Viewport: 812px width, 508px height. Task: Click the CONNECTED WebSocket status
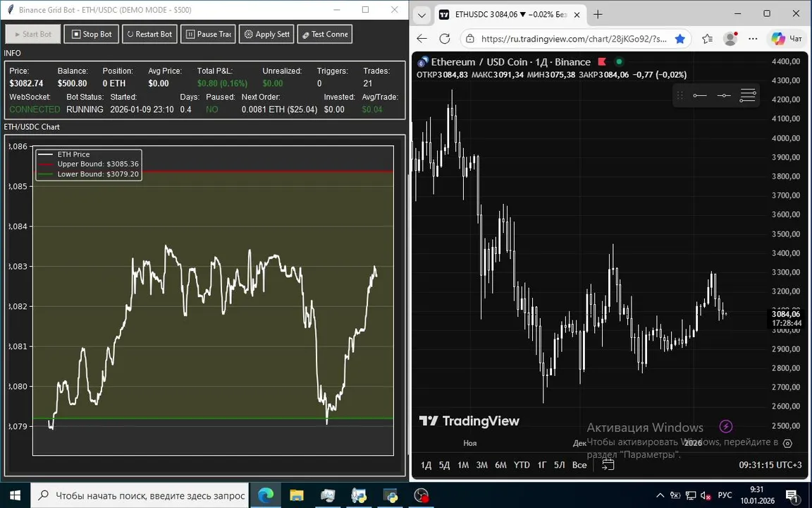35,109
